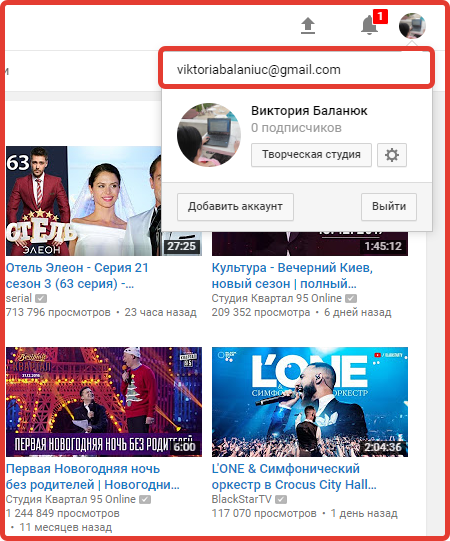Click 6 дней назад text

click(358, 312)
